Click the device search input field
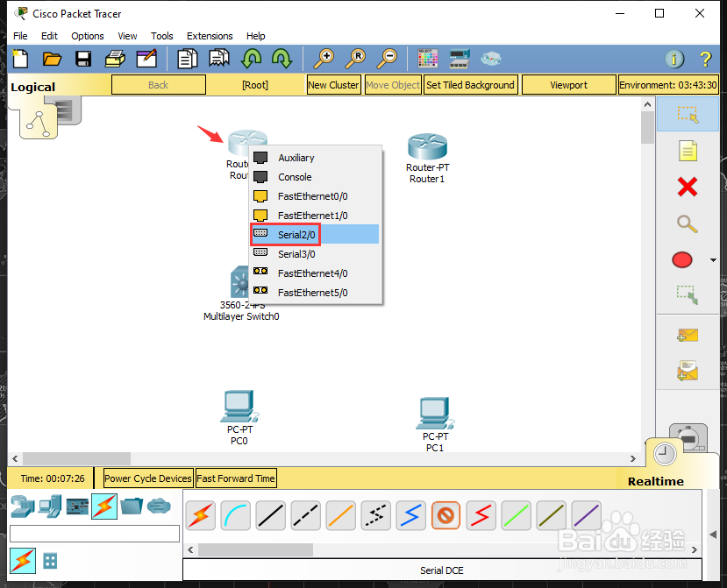727x588 pixels. 95,534
